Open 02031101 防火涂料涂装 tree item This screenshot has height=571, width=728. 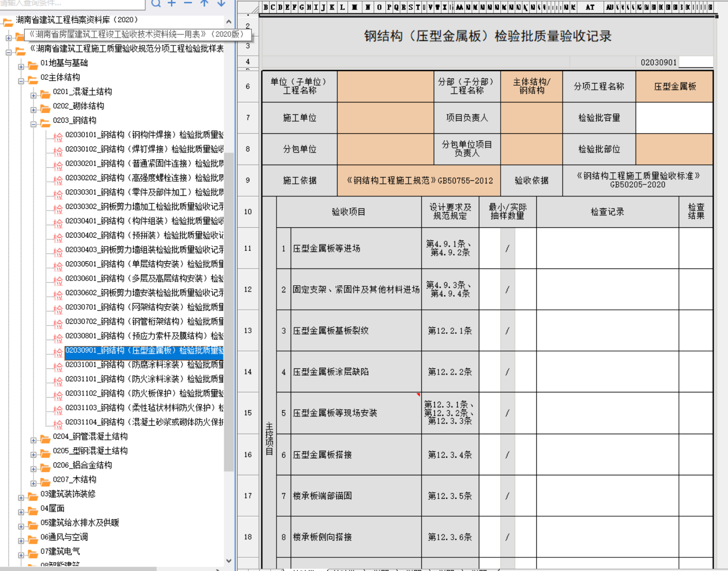144,379
